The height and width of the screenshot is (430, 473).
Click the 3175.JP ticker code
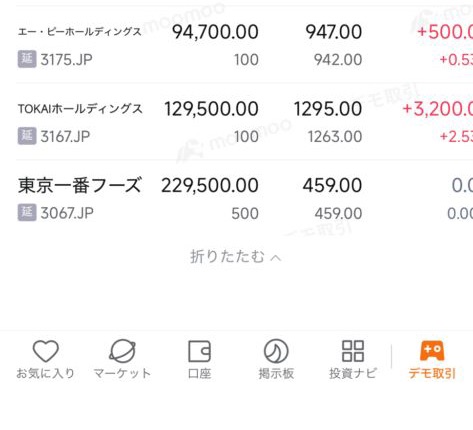[66, 60]
